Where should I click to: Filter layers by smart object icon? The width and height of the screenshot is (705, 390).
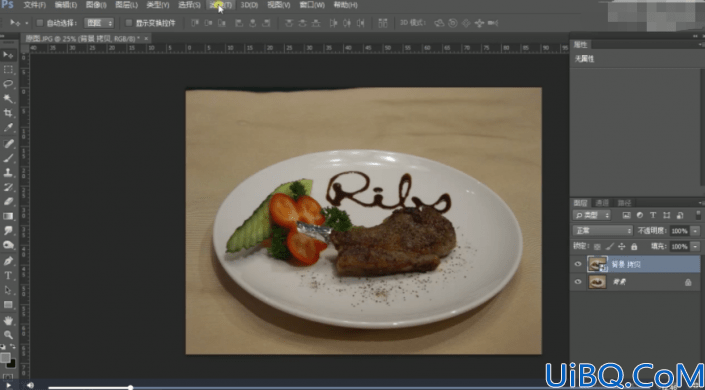(680, 215)
